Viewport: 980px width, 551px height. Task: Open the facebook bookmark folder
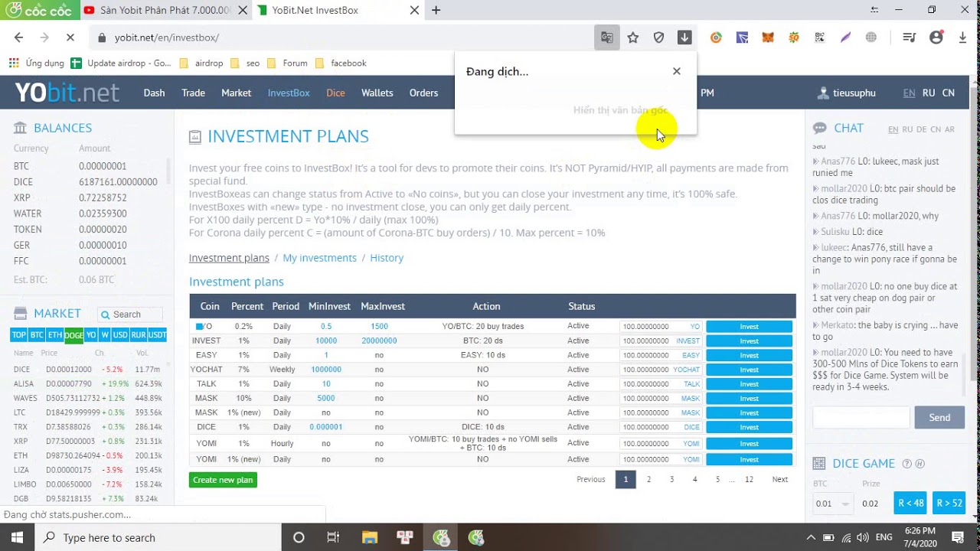click(x=341, y=64)
